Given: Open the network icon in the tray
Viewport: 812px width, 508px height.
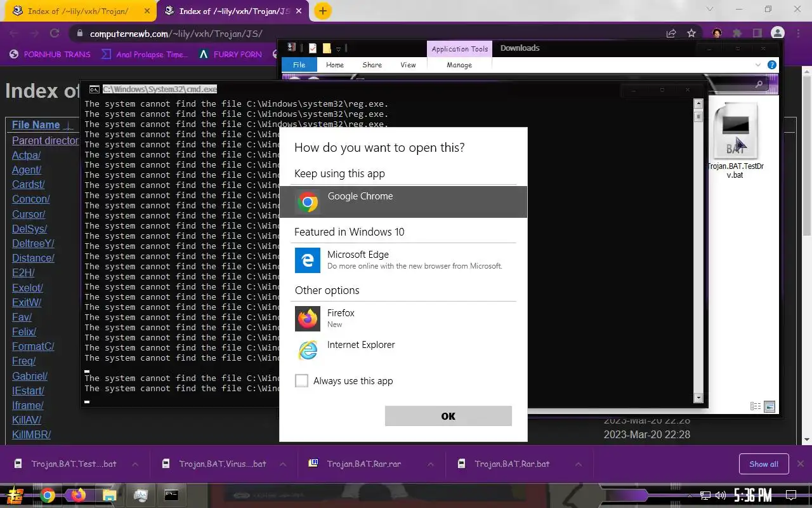Looking at the screenshot, I should click(706, 495).
